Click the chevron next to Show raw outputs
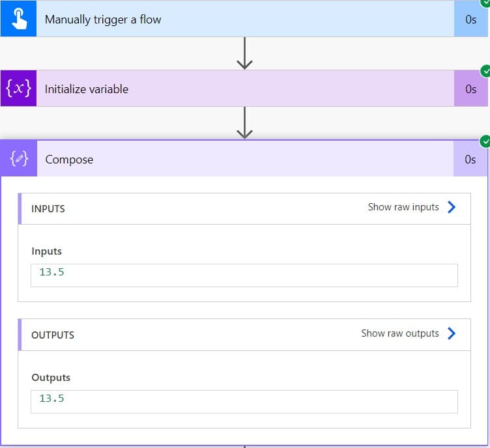The image size is (490, 448). point(452,333)
